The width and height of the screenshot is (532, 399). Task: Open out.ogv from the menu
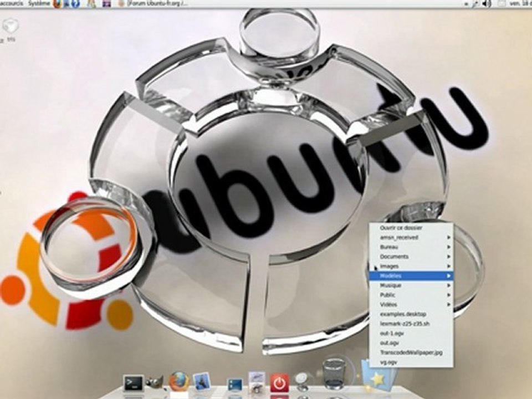[x=411, y=343]
